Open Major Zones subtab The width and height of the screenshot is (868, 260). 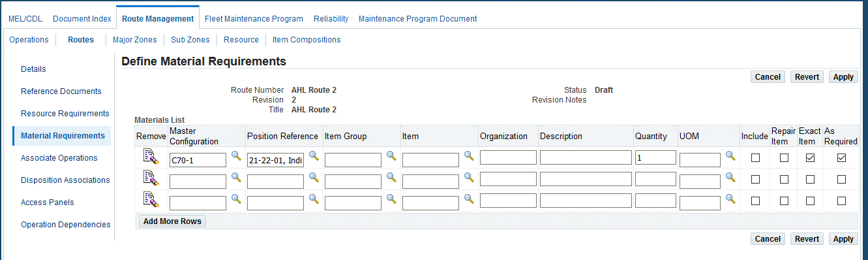tap(135, 40)
